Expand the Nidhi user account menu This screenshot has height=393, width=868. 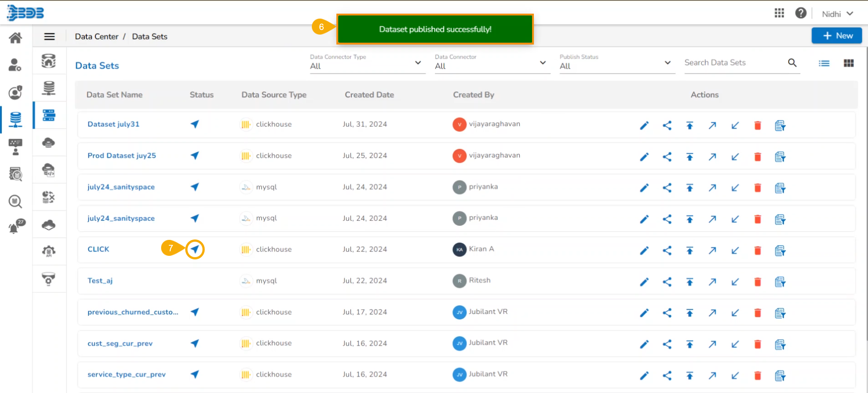[837, 14]
